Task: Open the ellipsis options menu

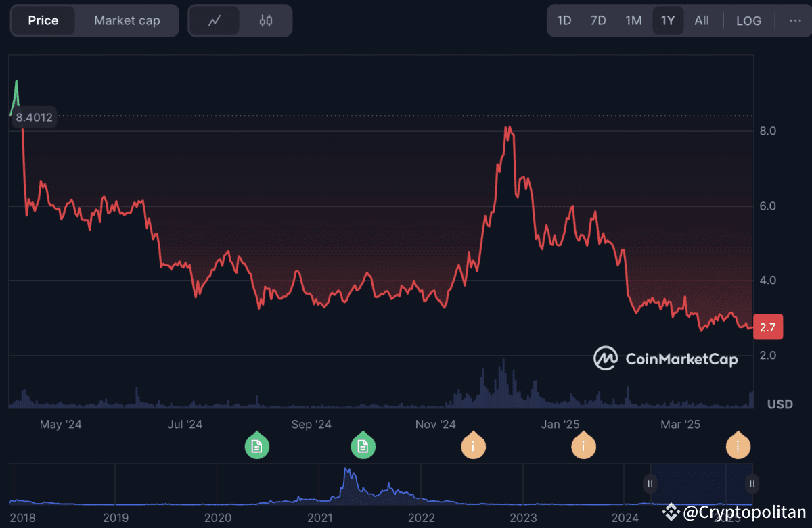Action: point(795,20)
